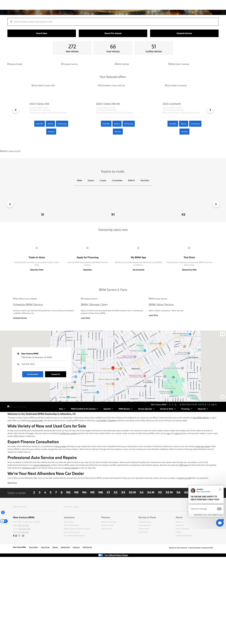Viewport: 226px width, 644px height.
Task: Open the map in fullscreen view
Action: (x=222, y=334)
